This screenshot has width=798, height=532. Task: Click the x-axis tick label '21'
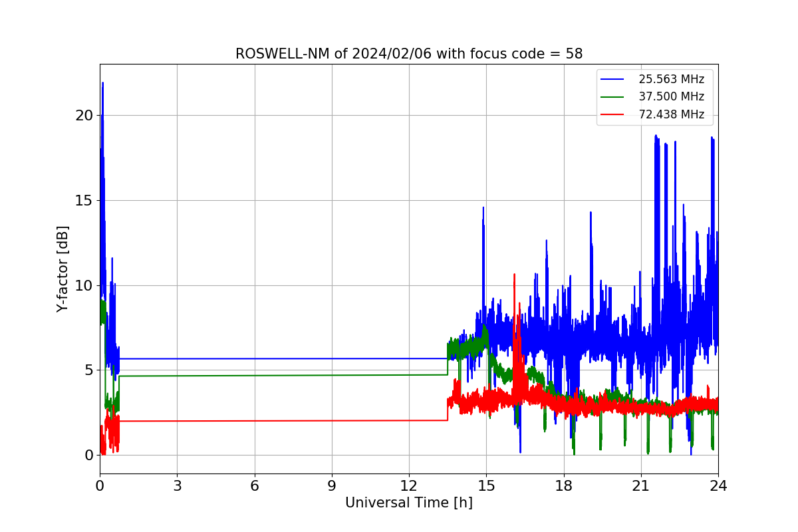click(x=641, y=486)
